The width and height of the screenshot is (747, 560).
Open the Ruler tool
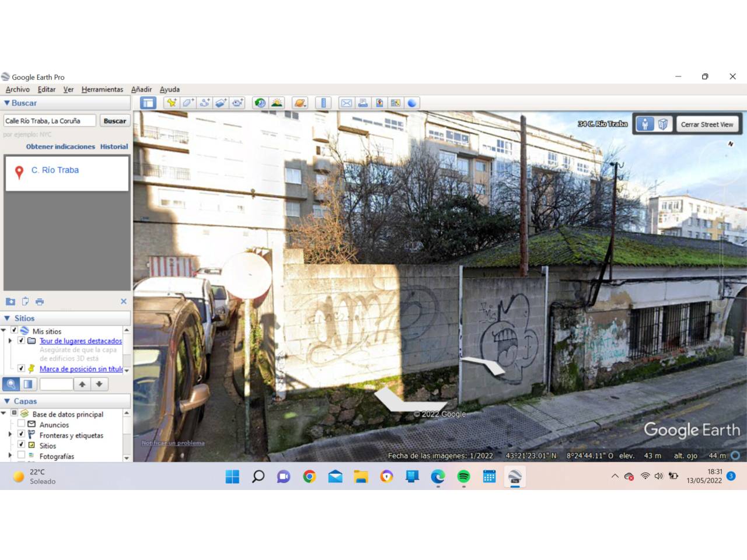pos(323,103)
